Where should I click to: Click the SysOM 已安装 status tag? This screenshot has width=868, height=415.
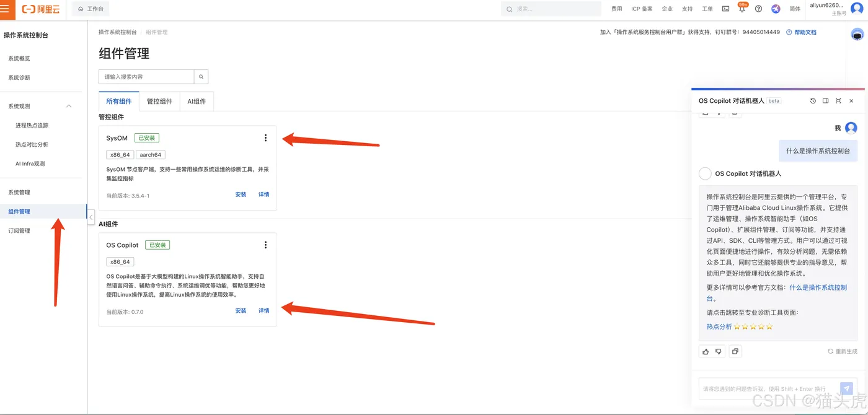coord(146,138)
